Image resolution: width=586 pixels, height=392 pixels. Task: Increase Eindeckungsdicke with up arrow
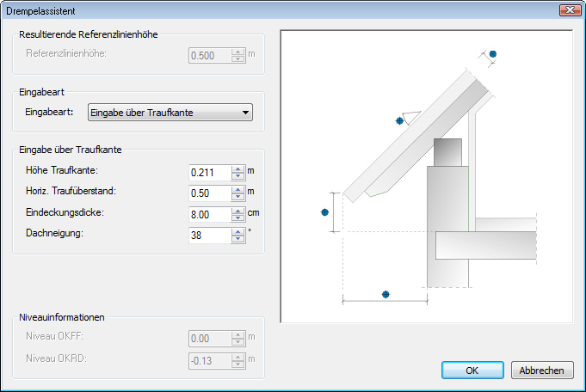click(x=237, y=211)
